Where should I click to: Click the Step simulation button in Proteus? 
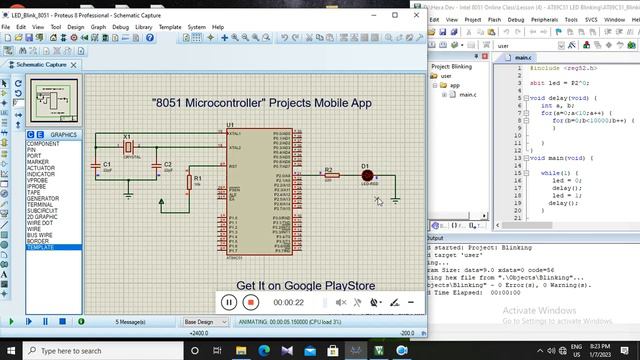click(29, 322)
